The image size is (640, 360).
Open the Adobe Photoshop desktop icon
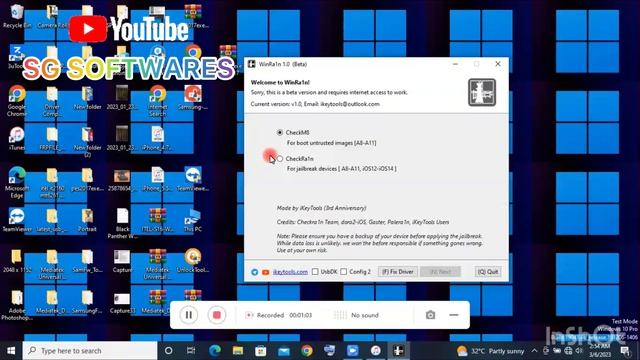(17, 305)
